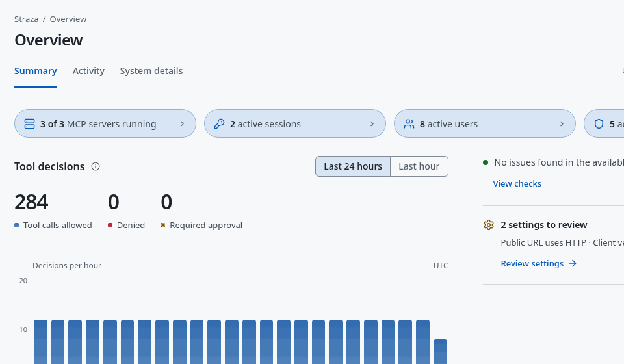The height and width of the screenshot is (364, 624).
Task: Open 3 of 3 MCP servers running card
Action: point(105,123)
